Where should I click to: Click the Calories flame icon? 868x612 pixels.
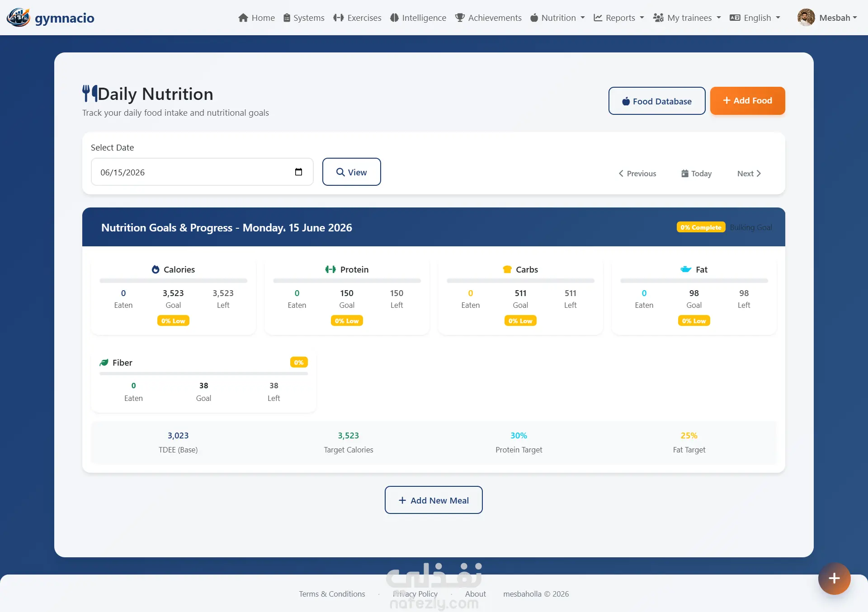[156, 269]
